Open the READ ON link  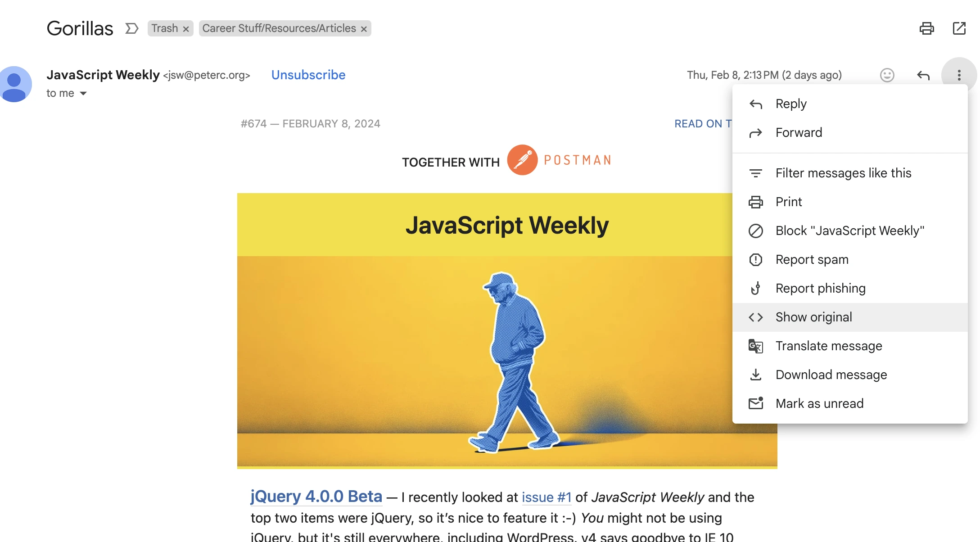703,124
